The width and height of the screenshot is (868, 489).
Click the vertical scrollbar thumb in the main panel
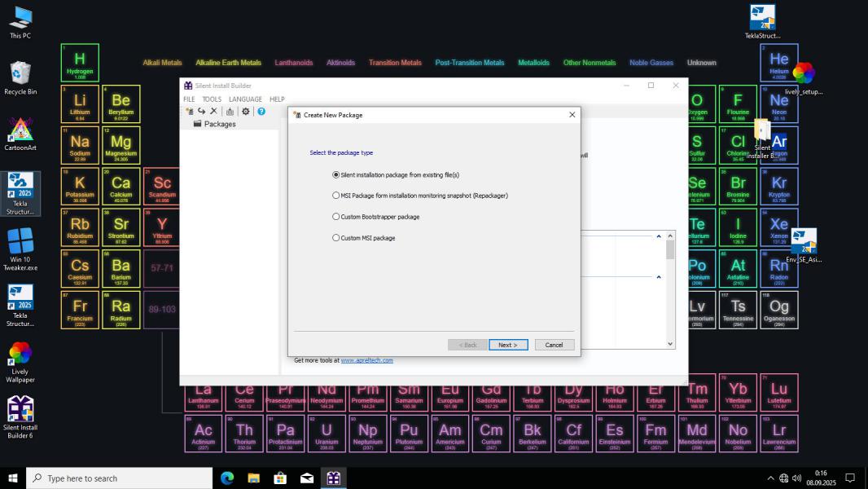pyautogui.click(x=670, y=249)
